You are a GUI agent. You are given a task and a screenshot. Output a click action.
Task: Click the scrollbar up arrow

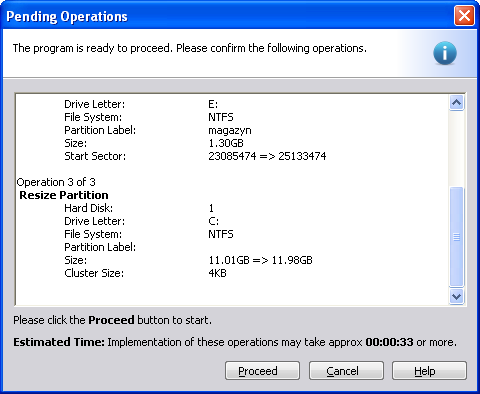coord(456,103)
